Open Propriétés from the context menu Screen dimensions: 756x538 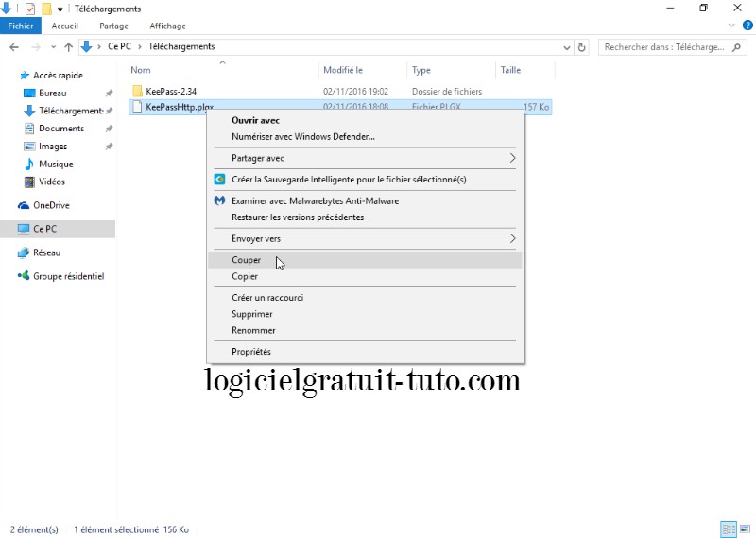(x=365, y=352)
